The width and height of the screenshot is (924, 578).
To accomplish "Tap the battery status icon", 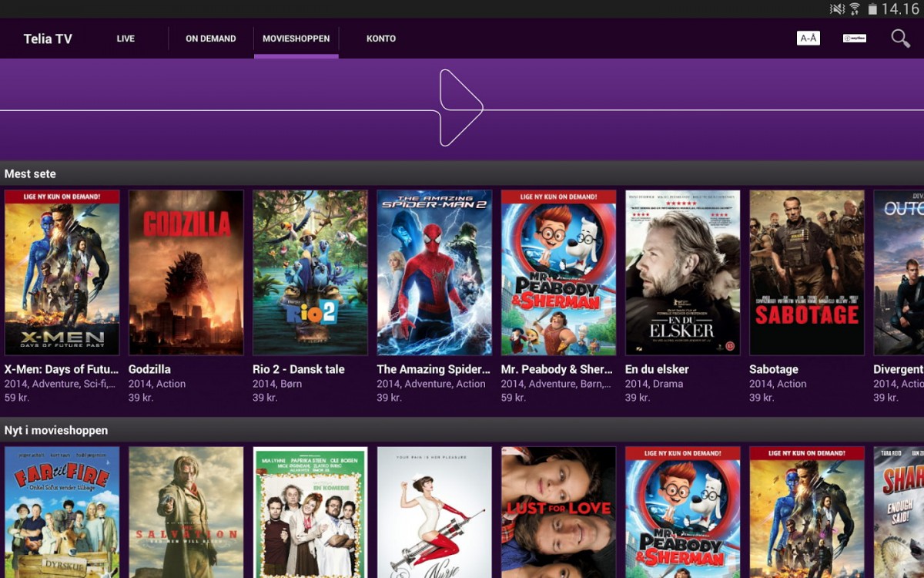I will [872, 9].
